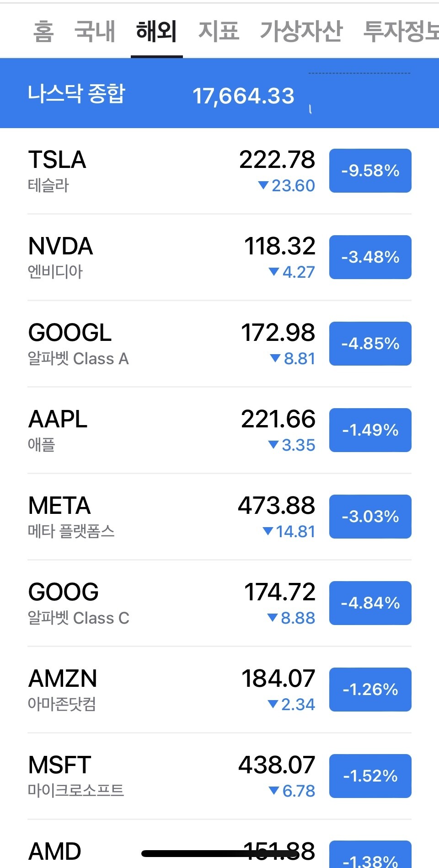Tap the GOOGL -4.85% change button
Image resolution: width=439 pixels, height=868 pixels.
(370, 344)
